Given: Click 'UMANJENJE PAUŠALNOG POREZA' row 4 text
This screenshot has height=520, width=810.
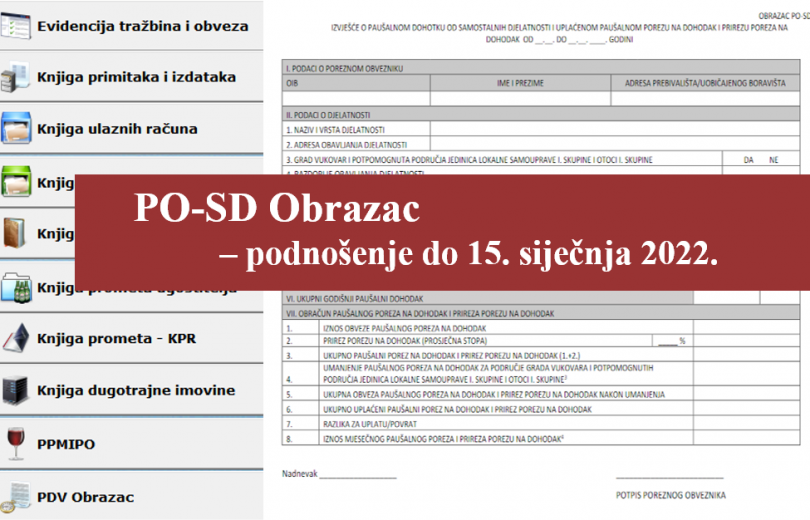Looking at the screenshot, I should click(488, 373).
